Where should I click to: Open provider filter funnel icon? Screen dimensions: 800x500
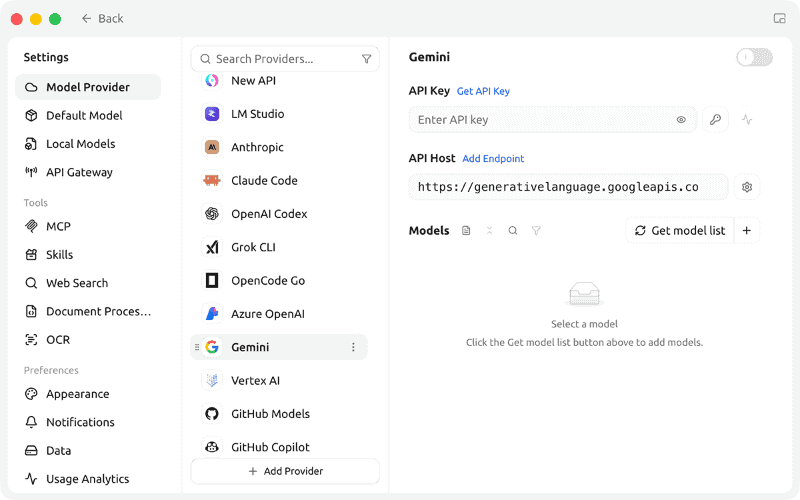(366, 59)
